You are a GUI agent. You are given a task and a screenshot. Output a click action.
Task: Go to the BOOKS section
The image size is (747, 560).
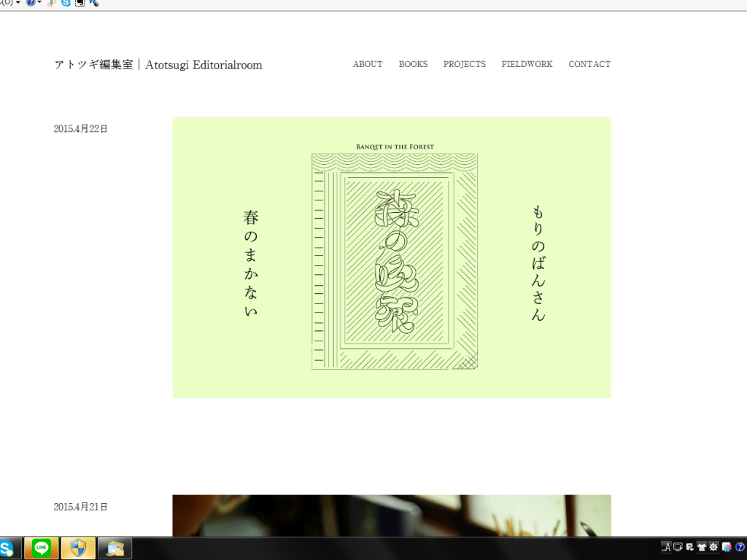(x=413, y=64)
